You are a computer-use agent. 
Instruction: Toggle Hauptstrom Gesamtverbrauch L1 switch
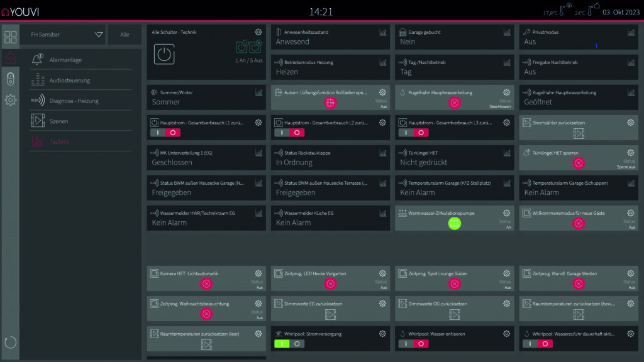pos(165,133)
